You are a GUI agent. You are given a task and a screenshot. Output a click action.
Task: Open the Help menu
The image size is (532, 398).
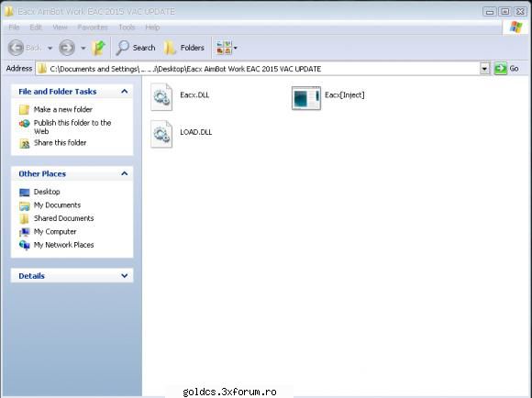152,28
